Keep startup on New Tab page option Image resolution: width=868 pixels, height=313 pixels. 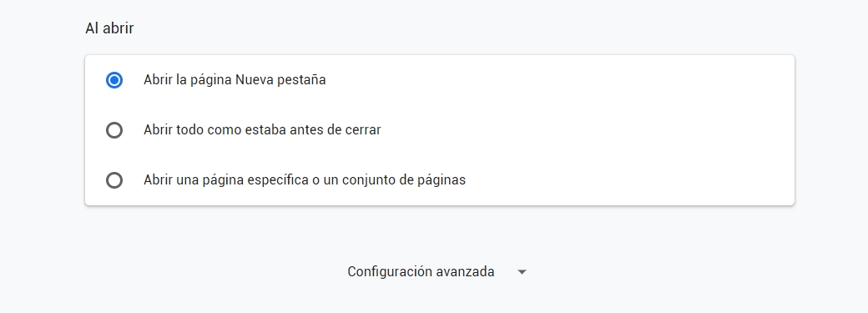[114, 80]
